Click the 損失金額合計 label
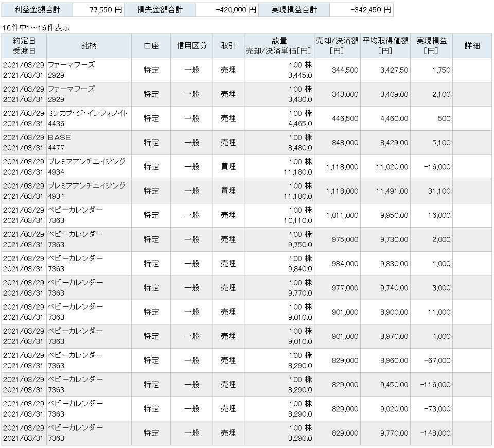The height and width of the screenshot is (448, 494). pos(160,10)
